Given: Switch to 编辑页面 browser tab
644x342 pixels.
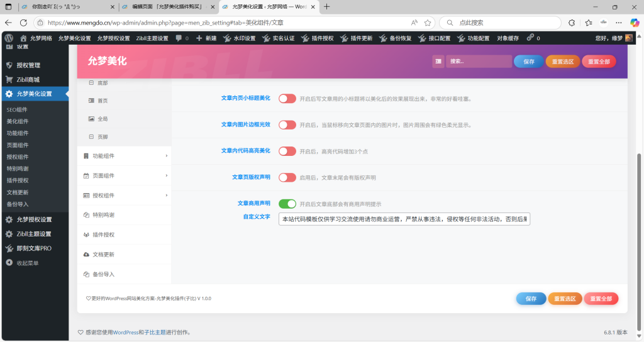Looking at the screenshot, I should tap(169, 6).
